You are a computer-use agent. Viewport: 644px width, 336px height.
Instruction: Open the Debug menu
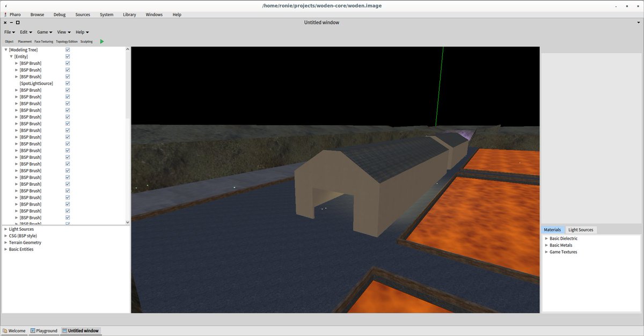pos(60,14)
